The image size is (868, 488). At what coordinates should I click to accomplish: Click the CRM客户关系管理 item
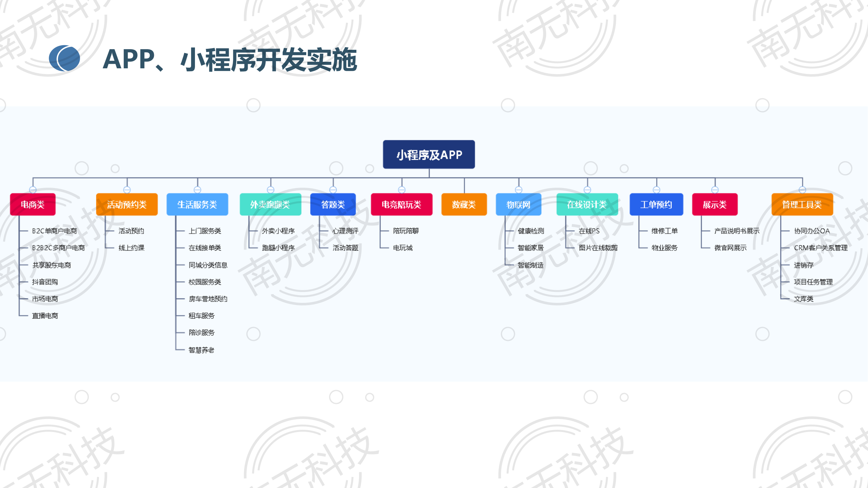point(820,248)
